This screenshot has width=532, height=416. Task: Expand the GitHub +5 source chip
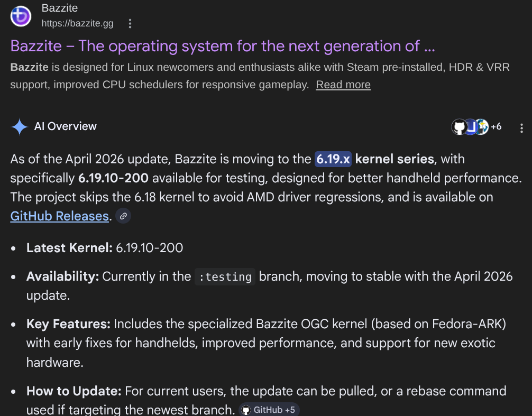[269, 410]
